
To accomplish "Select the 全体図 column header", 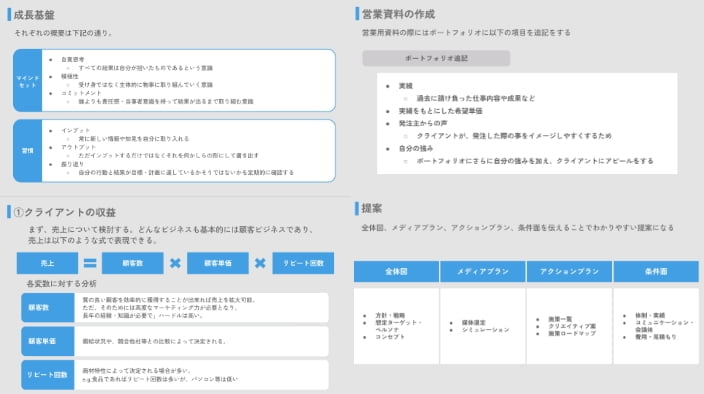I will click(x=396, y=271).
